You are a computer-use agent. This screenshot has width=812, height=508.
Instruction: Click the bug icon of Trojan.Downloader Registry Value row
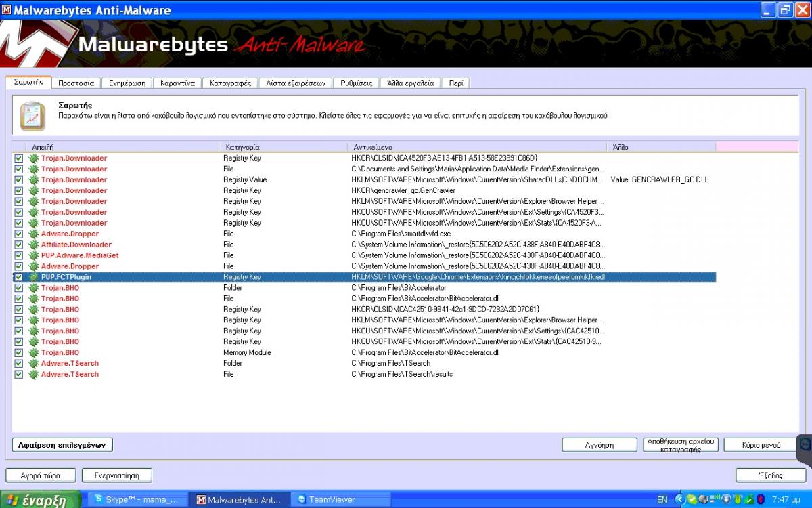click(x=34, y=179)
